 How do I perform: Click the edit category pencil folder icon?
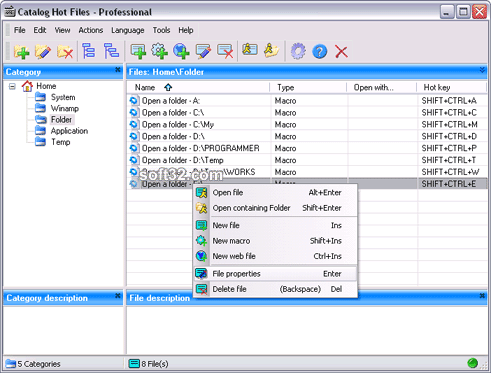pyautogui.click(x=43, y=52)
